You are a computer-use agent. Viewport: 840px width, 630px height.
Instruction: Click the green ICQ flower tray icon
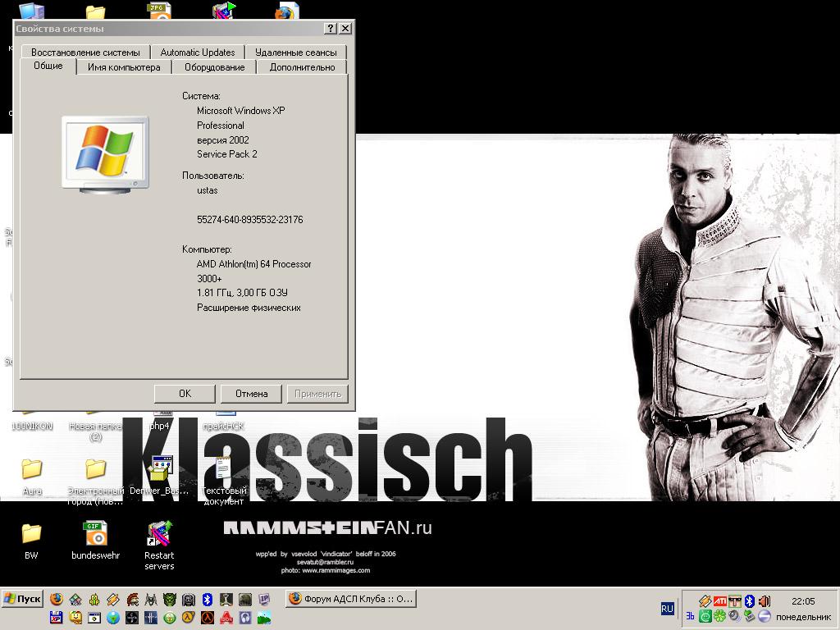(x=719, y=616)
